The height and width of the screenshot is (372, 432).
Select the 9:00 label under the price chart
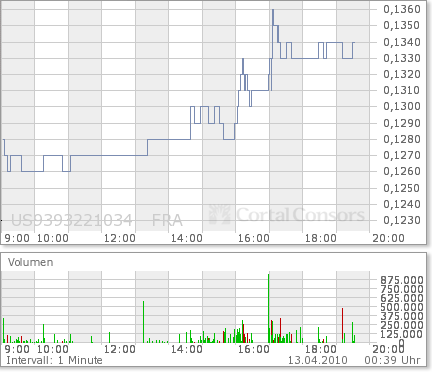click(x=17, y=238)
